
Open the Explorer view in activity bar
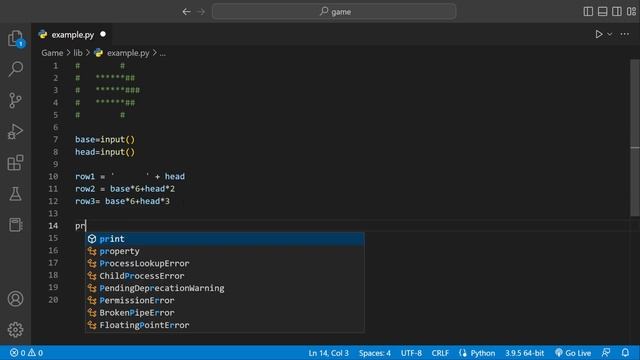[x=16, y=38]
